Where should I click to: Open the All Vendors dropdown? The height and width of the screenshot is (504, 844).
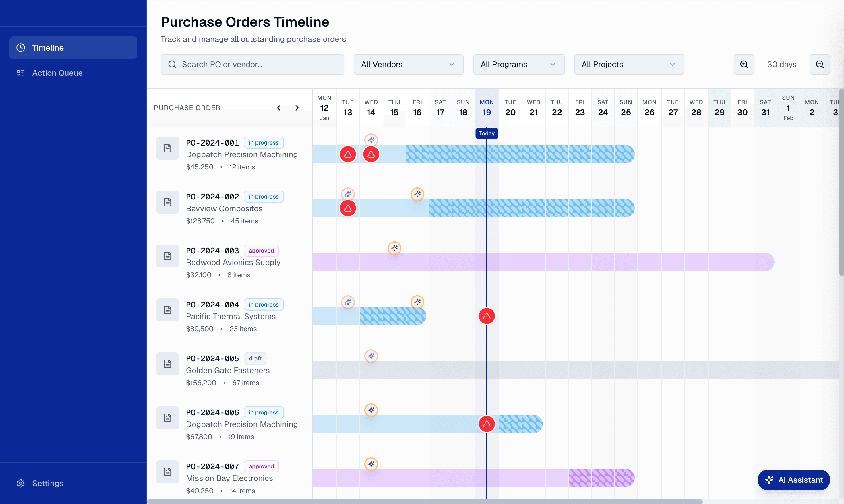coord(408,64)
